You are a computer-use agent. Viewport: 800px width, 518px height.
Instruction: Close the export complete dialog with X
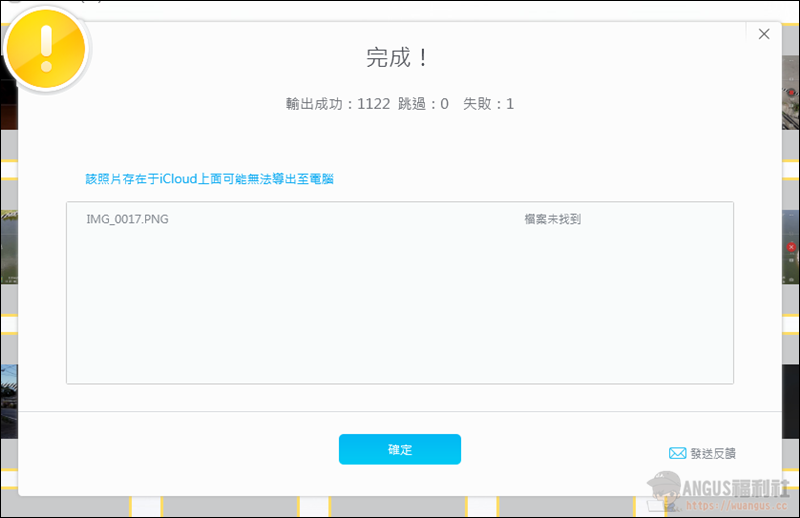pyautogui.click(x=764, y=34)
